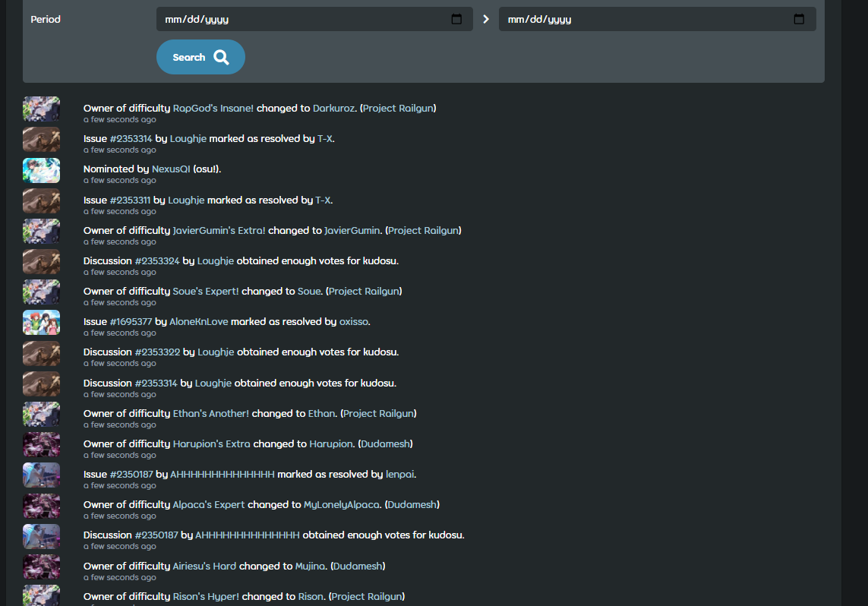Screen dimensions: 868x606
Task: Open Alpaca's Expert difficulty link
Action: [x=209, y=505]
